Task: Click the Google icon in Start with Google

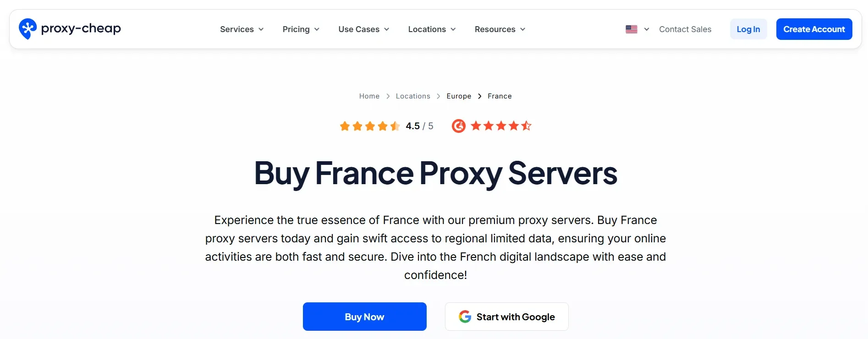Action: tap(464, 317)
